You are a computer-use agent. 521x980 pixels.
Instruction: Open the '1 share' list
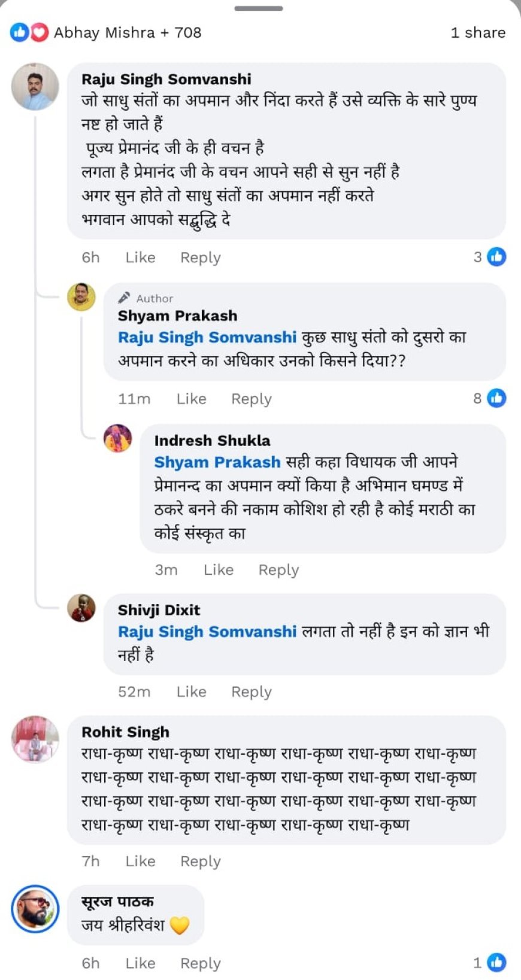pyautogui.click(x=478, y=32)
